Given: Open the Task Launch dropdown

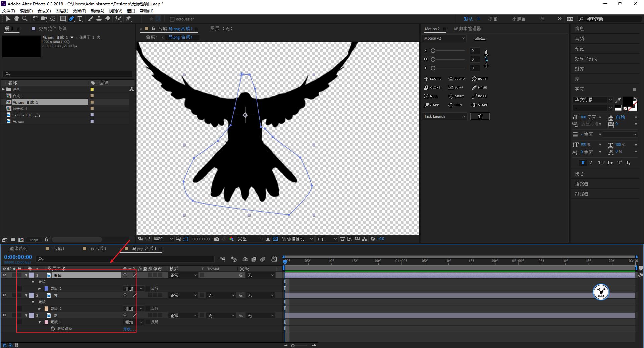Looking at the screenshot, I should 444,116.
